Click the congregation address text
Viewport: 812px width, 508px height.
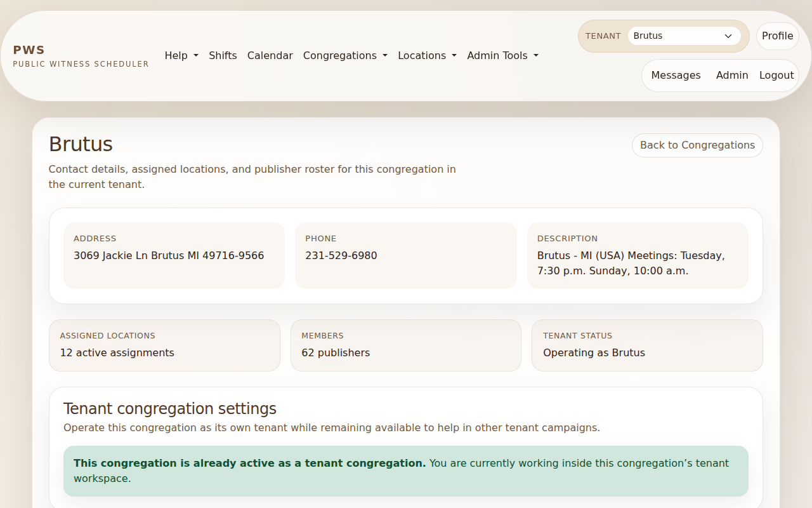(169, 255)
